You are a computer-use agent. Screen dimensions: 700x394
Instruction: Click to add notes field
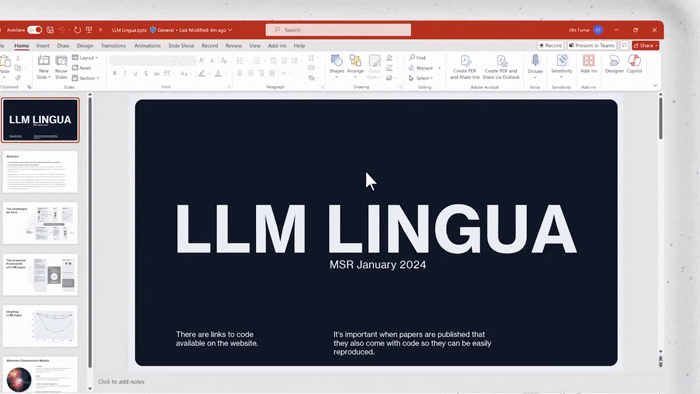[121, 382]
